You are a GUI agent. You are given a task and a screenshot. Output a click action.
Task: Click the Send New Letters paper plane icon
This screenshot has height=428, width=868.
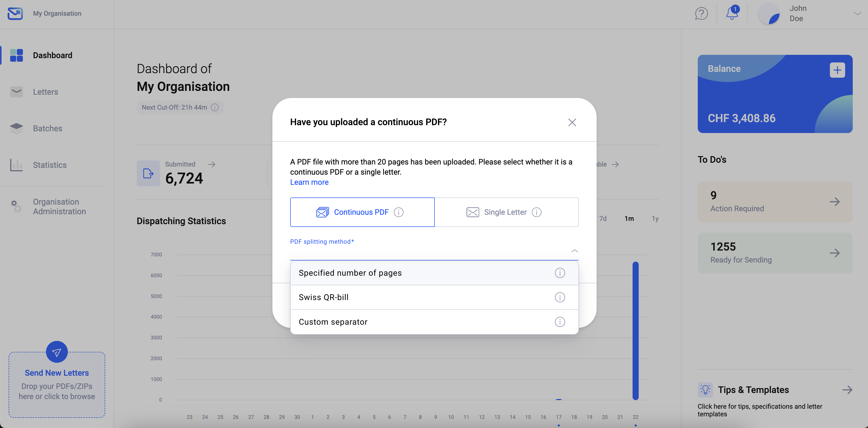pyautogui.click(x=57, y=352)
